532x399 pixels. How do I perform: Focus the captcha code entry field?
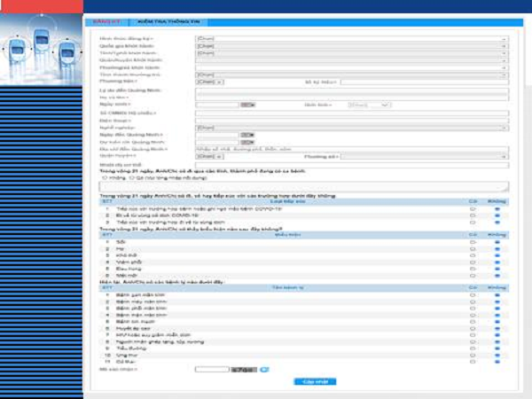tap(211, 368)
